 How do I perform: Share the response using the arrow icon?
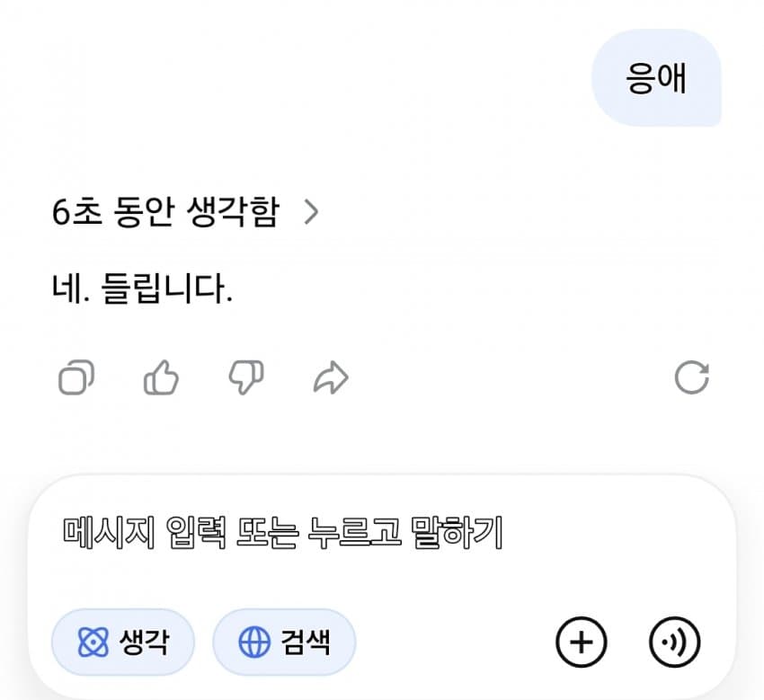pyautogui.click(x=330, y=379)
